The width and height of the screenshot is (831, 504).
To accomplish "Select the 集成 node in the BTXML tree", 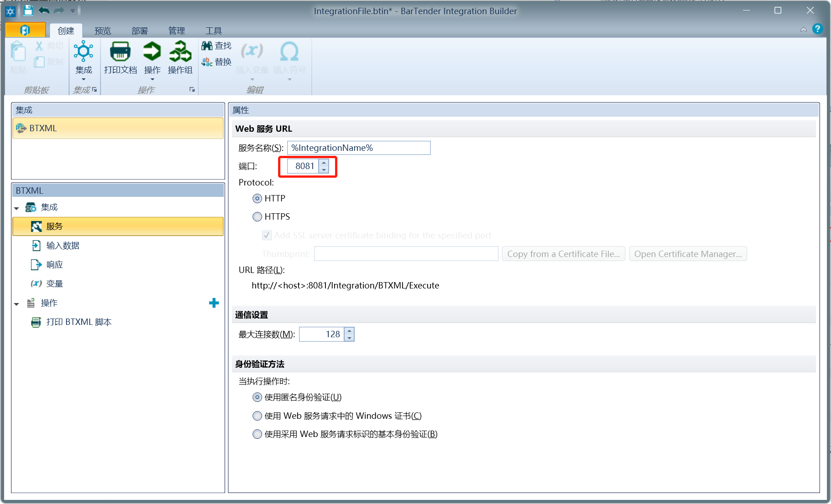I will 49,207.
